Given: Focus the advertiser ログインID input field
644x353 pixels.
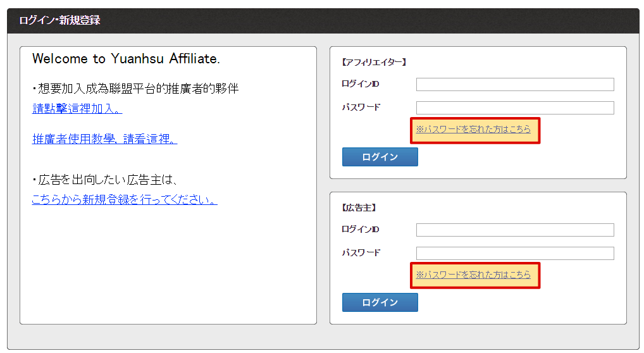Looking at the screenshot, I should point(515,230).
